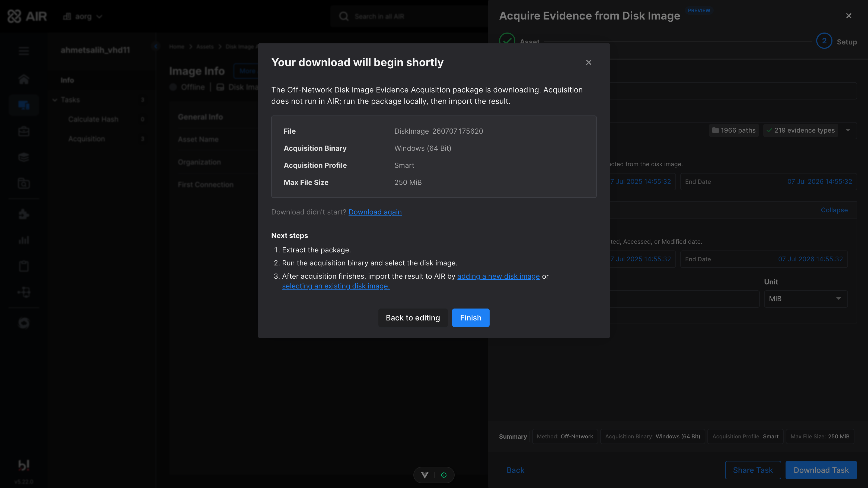Open the MiB Unit dropdown
The image size is (868, 488).
(x=805, y=299)
